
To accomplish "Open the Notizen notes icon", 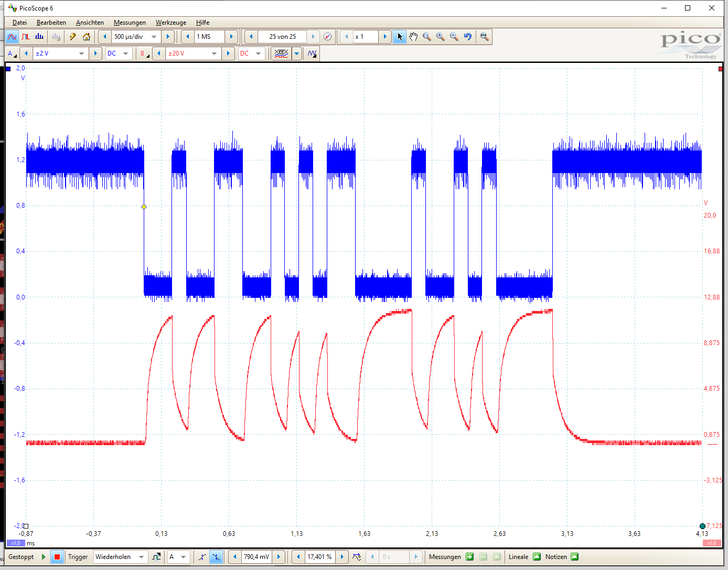I will 574,557.
